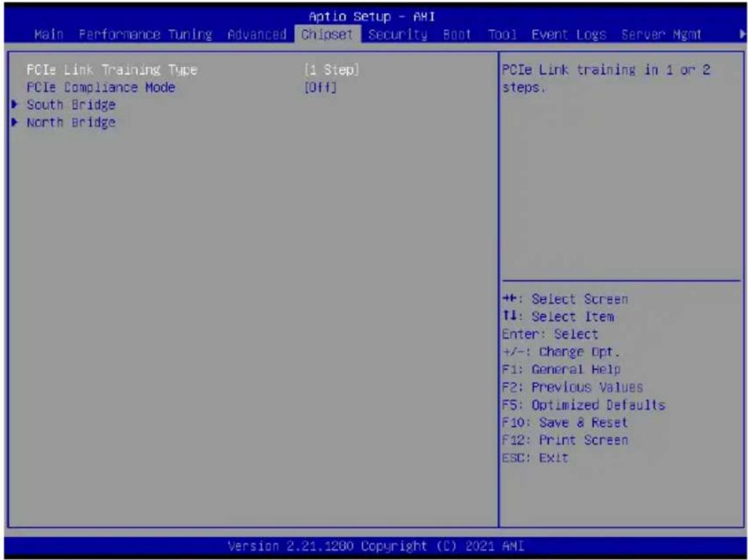Go to the Security tab
The image size is (748, 560).
point(398,35)
